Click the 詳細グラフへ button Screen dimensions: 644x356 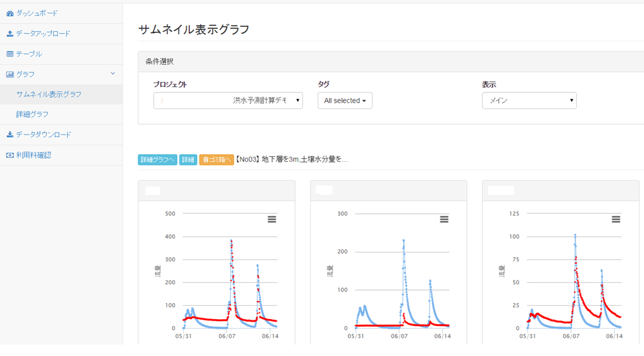coord(157,160)
